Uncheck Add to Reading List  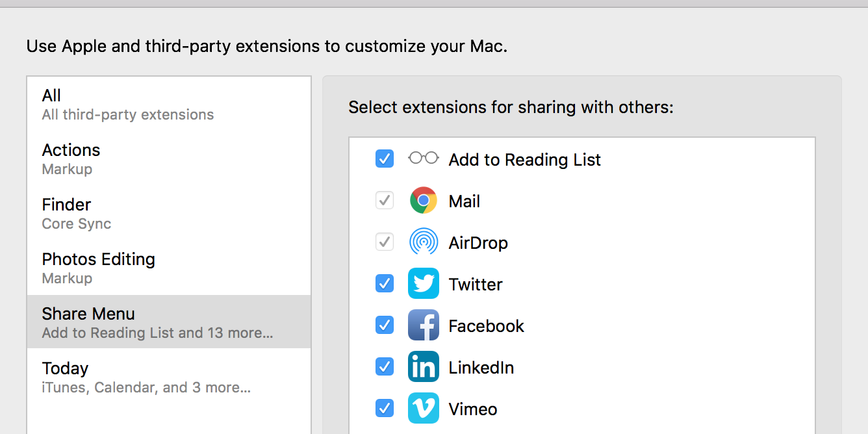pos(385,159)
